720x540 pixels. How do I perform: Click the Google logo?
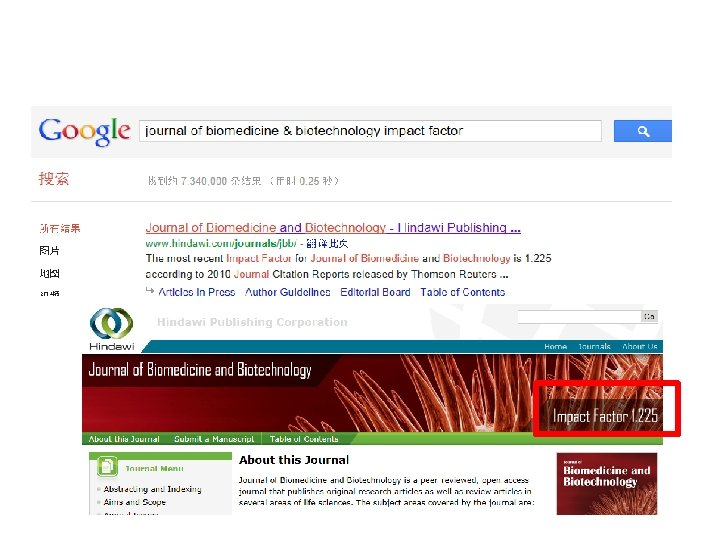[84, 131]
